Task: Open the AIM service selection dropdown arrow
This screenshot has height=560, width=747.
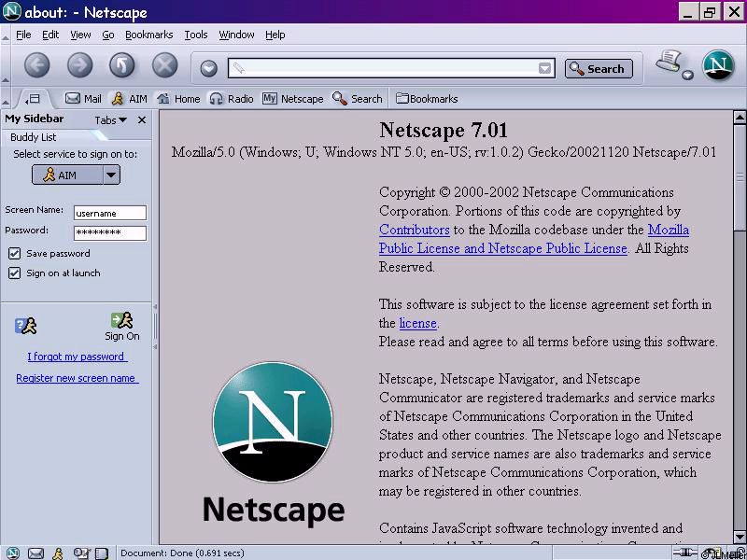Action: (111, 175)
